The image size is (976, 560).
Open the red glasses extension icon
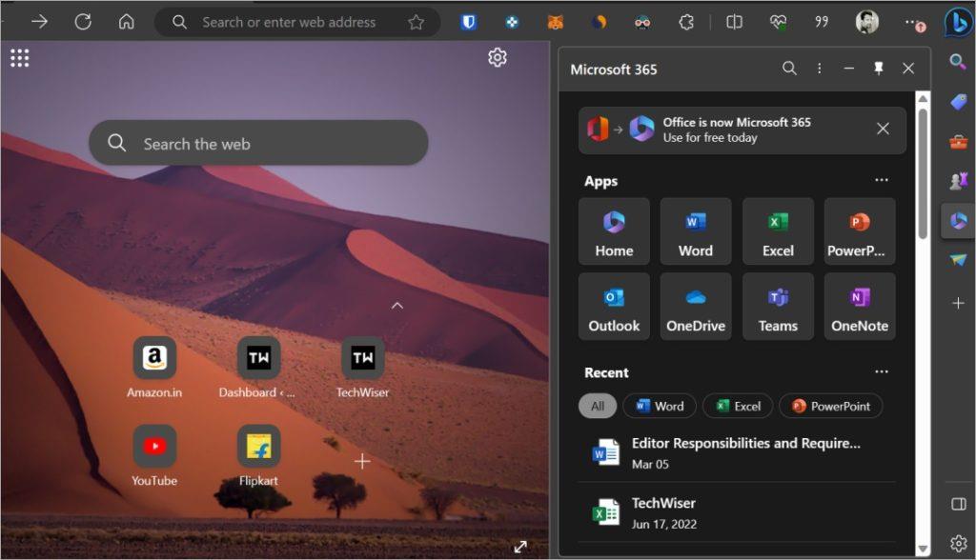[642, 23]
